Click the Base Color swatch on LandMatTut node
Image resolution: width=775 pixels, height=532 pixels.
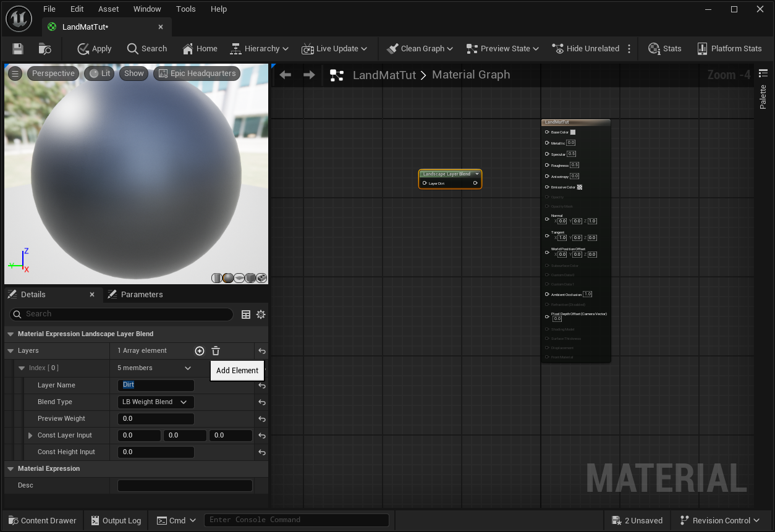573,132
